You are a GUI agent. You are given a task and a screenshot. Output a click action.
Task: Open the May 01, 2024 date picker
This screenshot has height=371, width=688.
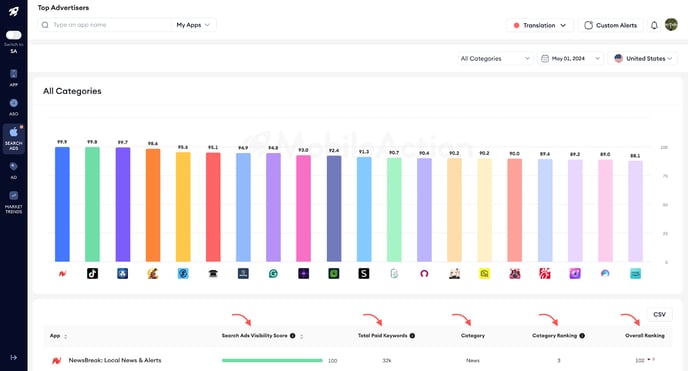point(570,58)
